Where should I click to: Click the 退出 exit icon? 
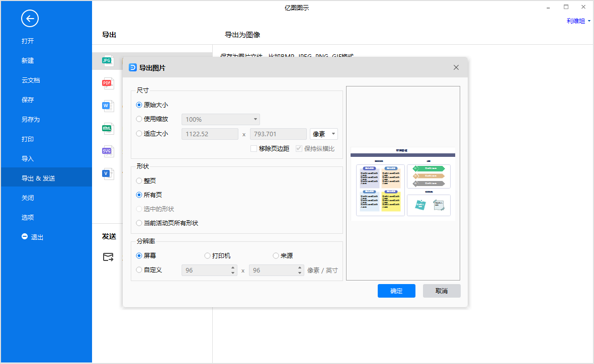25,236
